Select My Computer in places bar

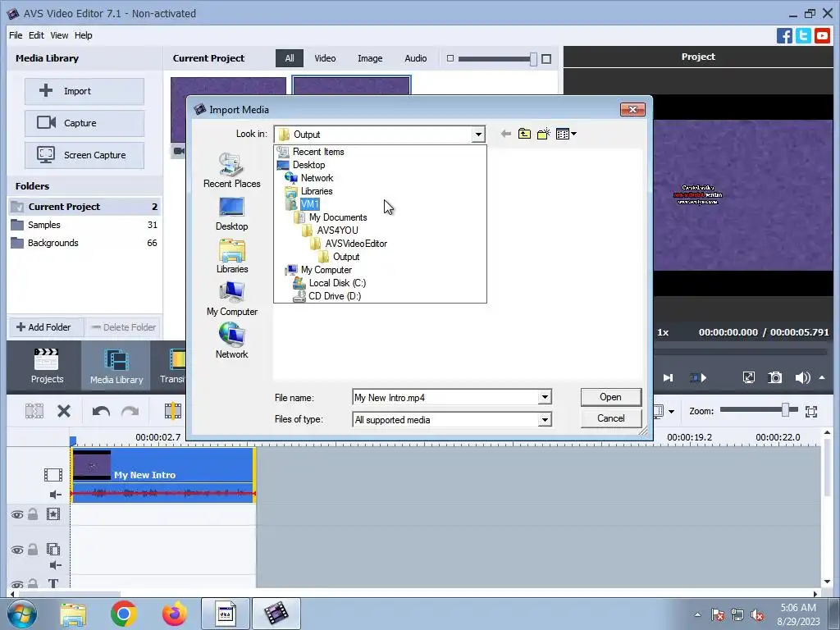click(x=232, y=299)
